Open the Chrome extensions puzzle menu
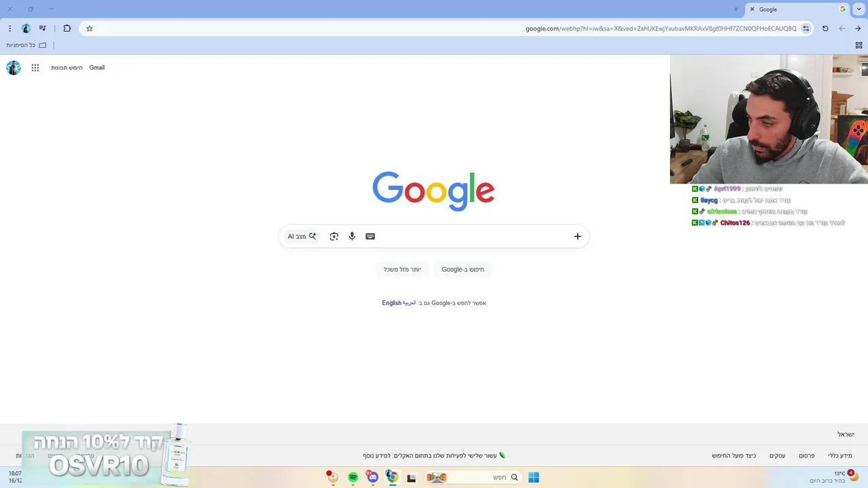868x488 pixels. click(x=67, y=28)
